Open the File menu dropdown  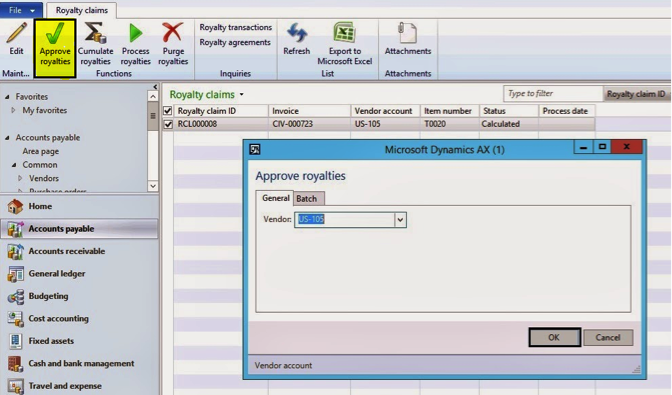(x=21, y=10)
